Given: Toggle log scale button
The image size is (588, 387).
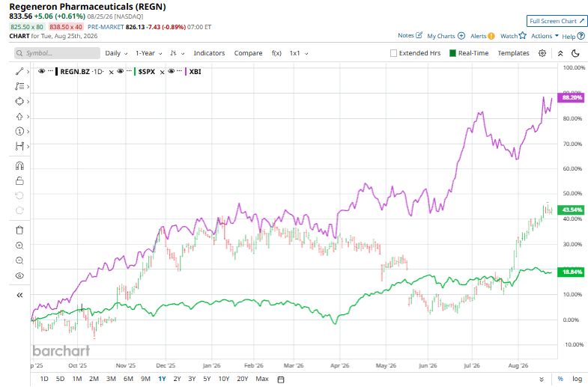Looking at the screenshot, I should tap(577, 379).
